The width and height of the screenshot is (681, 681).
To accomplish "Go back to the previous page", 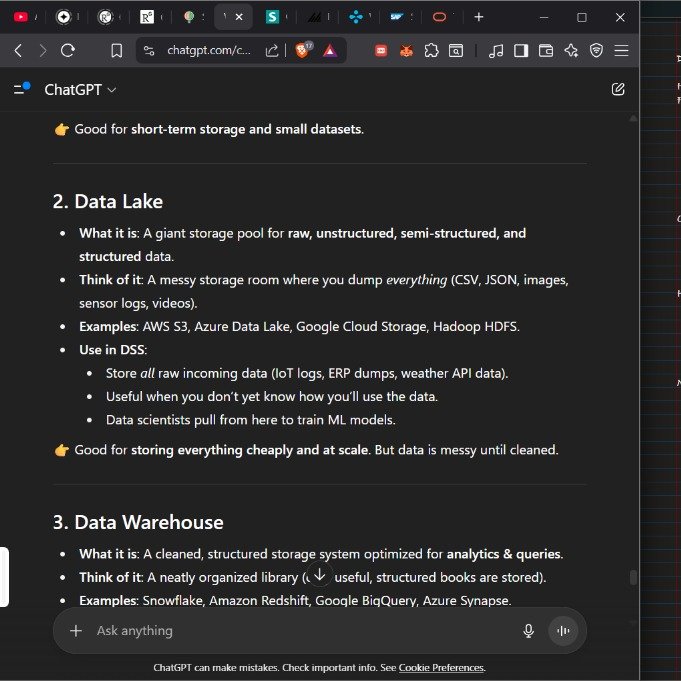I will click(18, 50).
